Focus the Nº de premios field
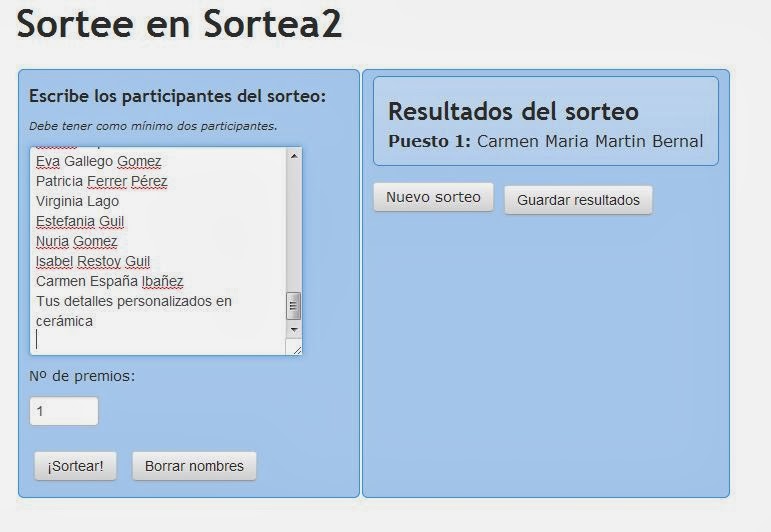The image size is (771, 532). [64, 411]
